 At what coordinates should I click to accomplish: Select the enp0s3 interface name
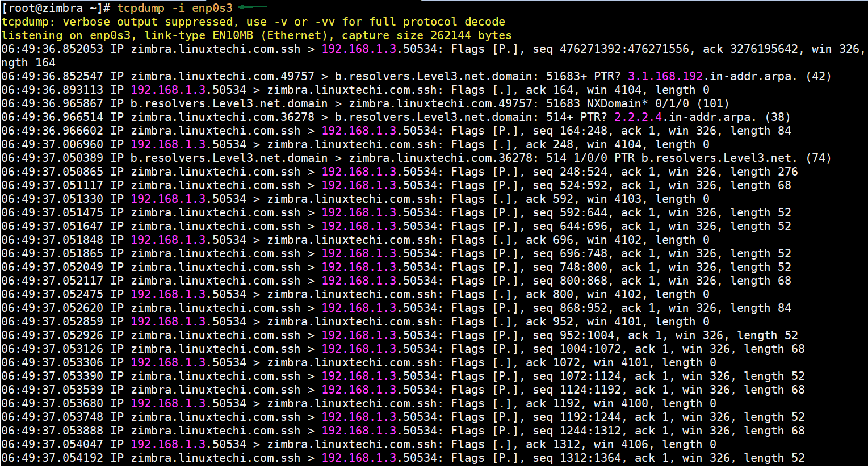point(212,8)
